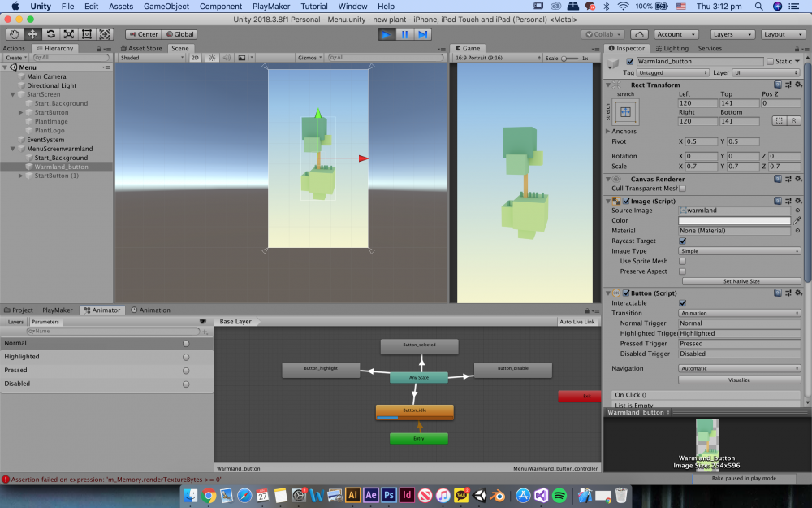
Task: Select the Hand tool in toolbar
Action: pyautogui.click(x=15, y=34)
